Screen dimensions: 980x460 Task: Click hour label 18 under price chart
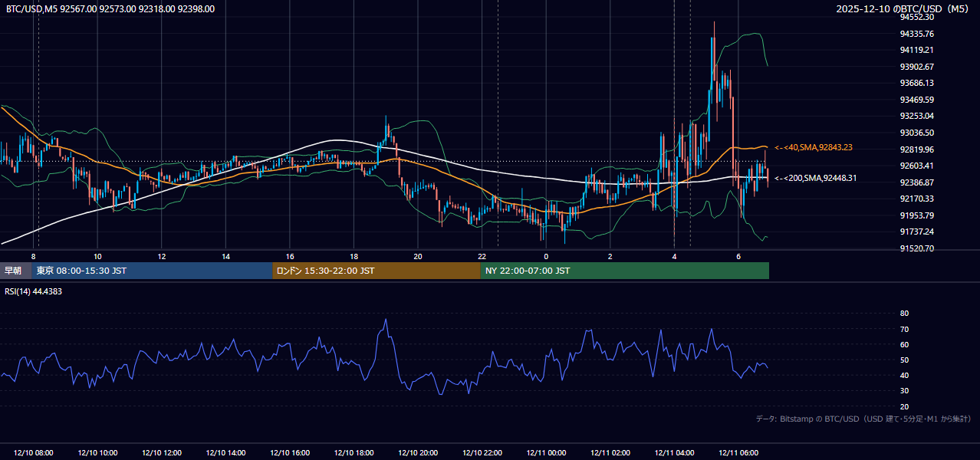[354, 256]
